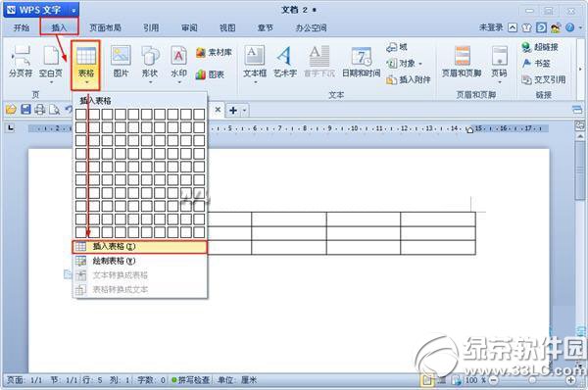This screenshot has height=390, width=588.
Task: Toggle Spell Check (拼写检查) in status bar
Action: coord(190,380)
